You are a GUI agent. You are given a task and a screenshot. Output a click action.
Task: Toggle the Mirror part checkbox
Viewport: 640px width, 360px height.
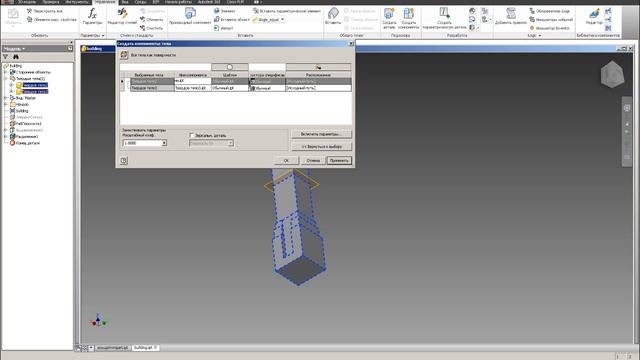click(191, 135)
